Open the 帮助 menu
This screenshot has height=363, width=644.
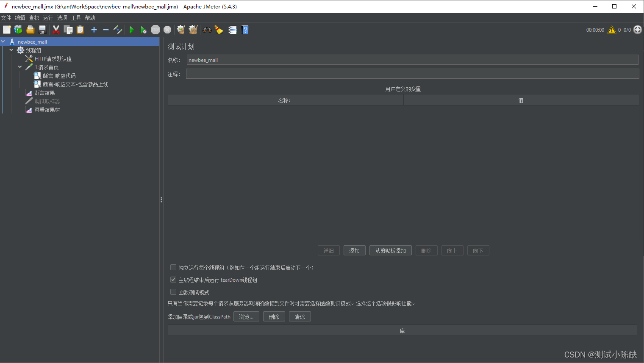point(90,18)
